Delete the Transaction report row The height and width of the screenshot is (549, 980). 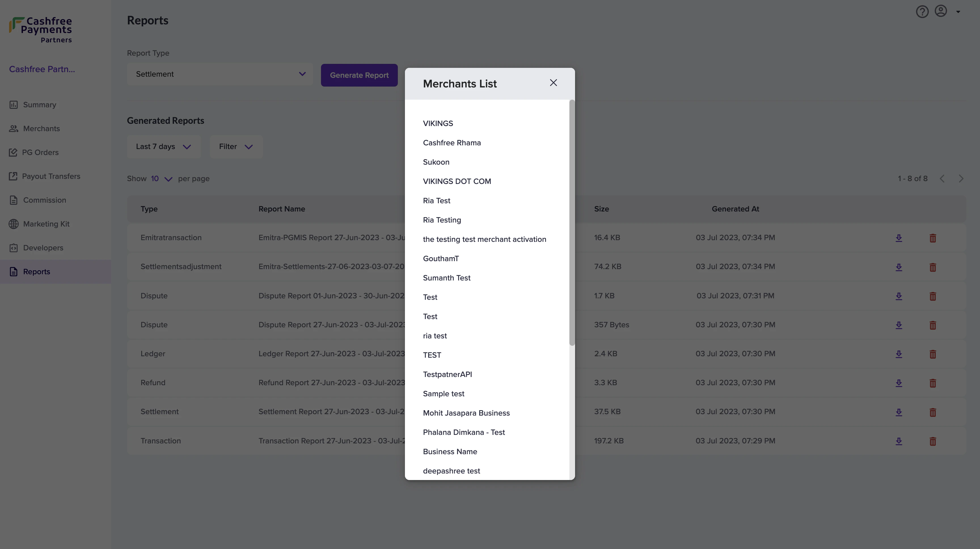[932, 441]
